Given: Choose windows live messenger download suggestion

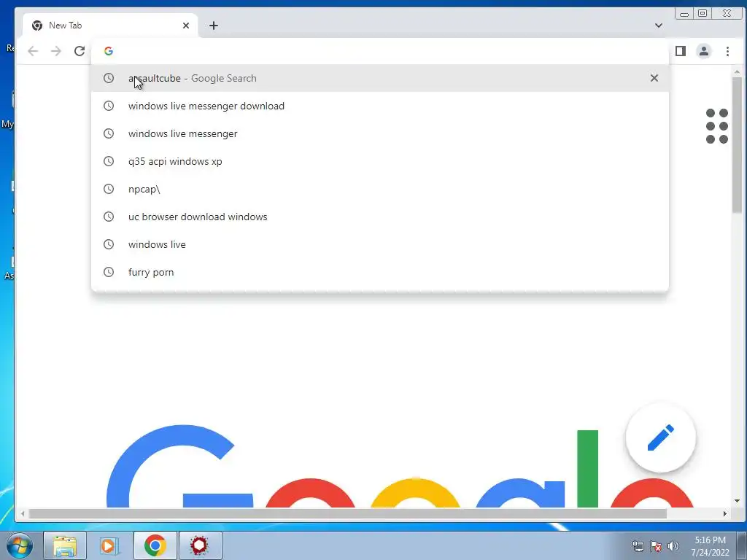Looking at the screenshot, I should 379,106.
